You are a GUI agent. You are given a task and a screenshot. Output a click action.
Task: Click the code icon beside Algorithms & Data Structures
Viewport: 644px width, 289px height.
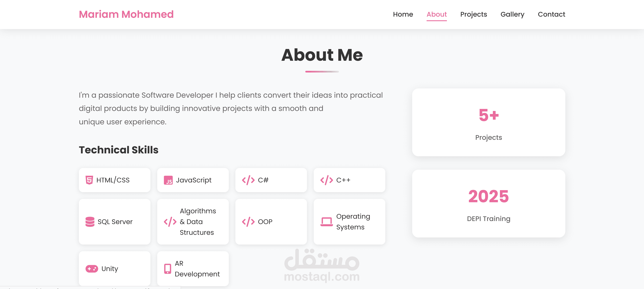pos(170,221)
